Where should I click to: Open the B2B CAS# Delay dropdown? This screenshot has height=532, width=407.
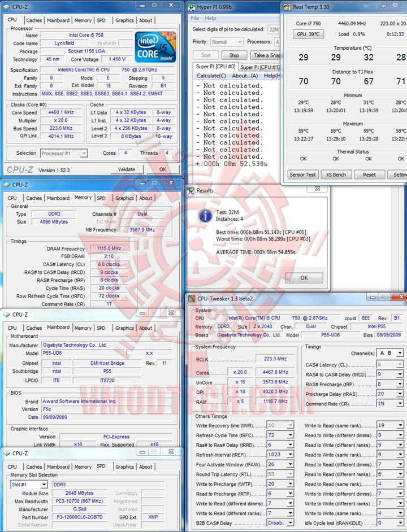[x=280, y=523]
